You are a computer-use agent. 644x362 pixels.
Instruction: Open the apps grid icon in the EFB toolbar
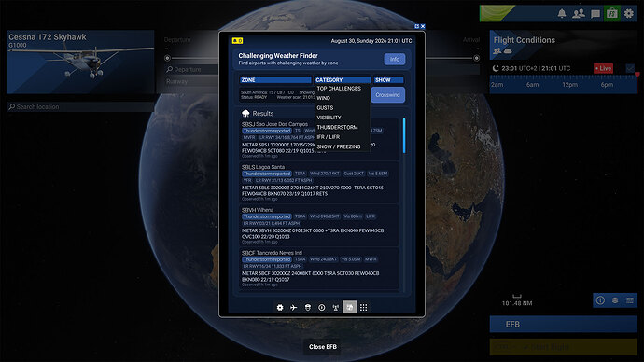tap(363, 307)
